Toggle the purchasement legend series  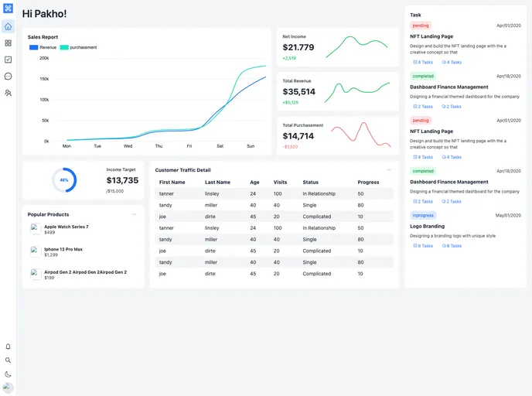[x=78, y=47]
